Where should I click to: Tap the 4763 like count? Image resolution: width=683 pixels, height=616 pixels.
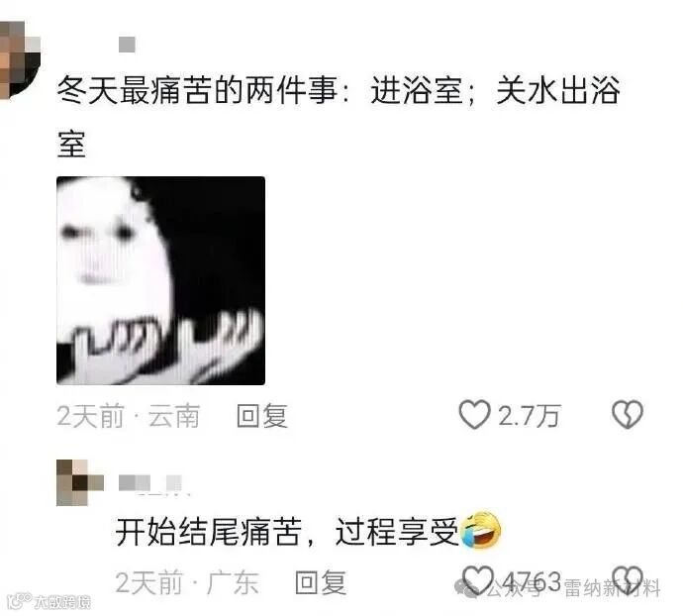point(531,581)
